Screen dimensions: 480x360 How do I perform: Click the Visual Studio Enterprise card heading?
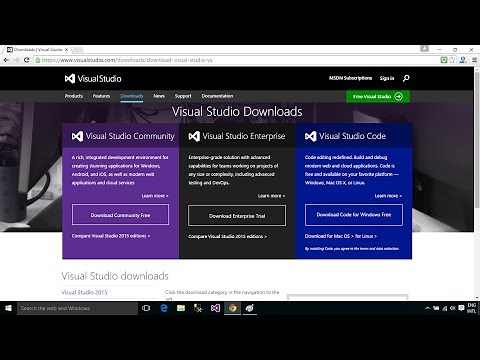click(244, 136)
